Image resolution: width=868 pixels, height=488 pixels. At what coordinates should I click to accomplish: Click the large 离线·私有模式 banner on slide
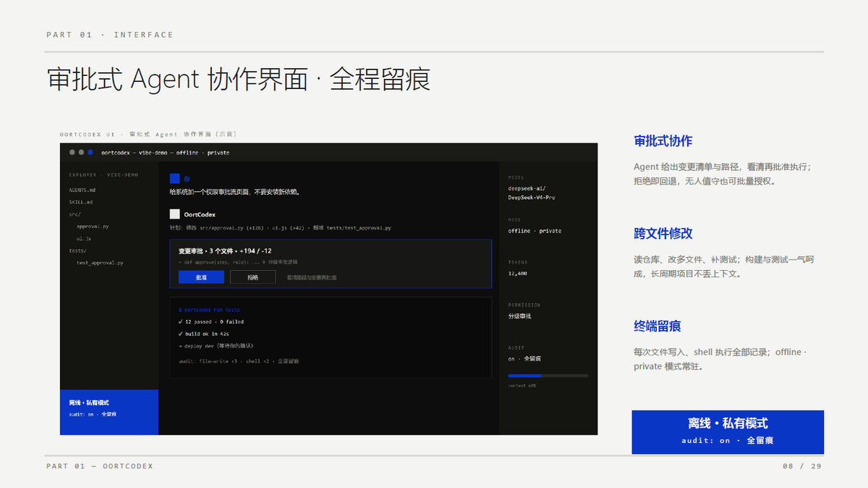coord(728,432)
